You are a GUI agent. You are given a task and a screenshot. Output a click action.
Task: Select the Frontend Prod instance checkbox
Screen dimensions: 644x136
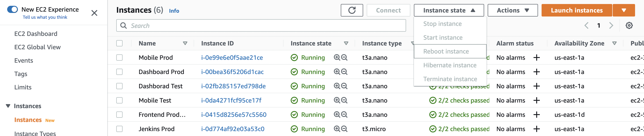(x=119, y=115)
